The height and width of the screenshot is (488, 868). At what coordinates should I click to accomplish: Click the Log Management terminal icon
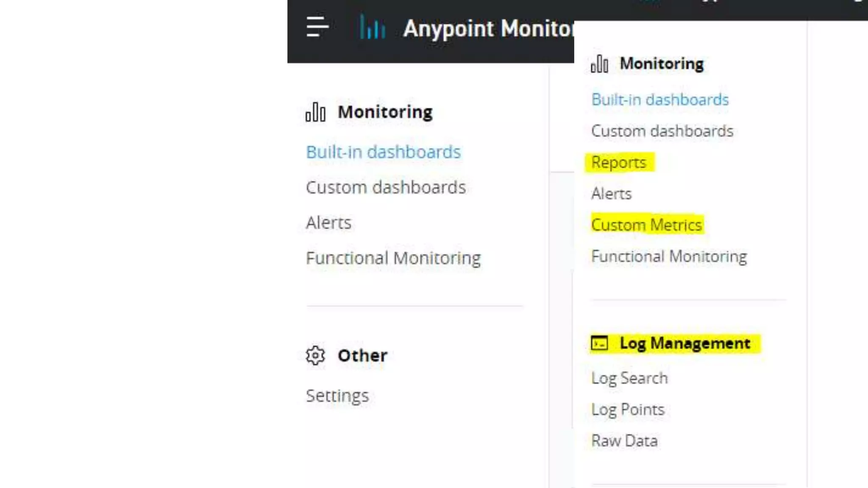point(599,343)
